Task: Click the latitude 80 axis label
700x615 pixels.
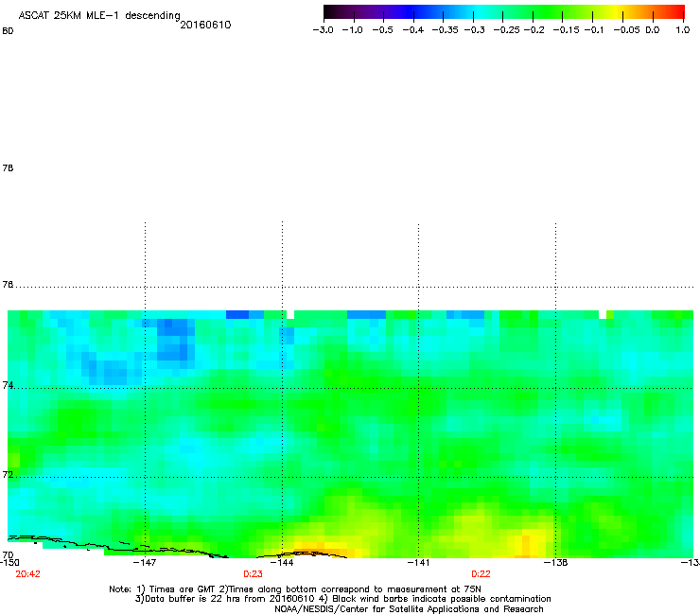Action: 8,31
